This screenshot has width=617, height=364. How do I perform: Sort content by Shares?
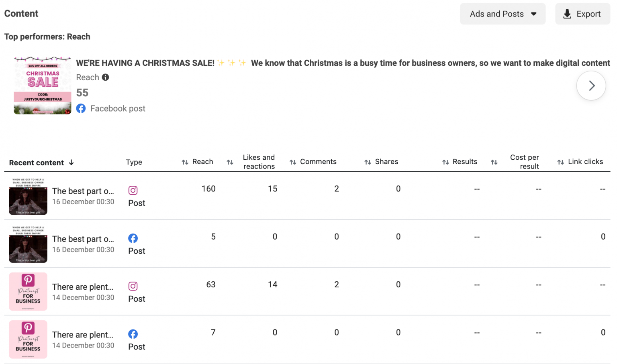pos(368,162)
